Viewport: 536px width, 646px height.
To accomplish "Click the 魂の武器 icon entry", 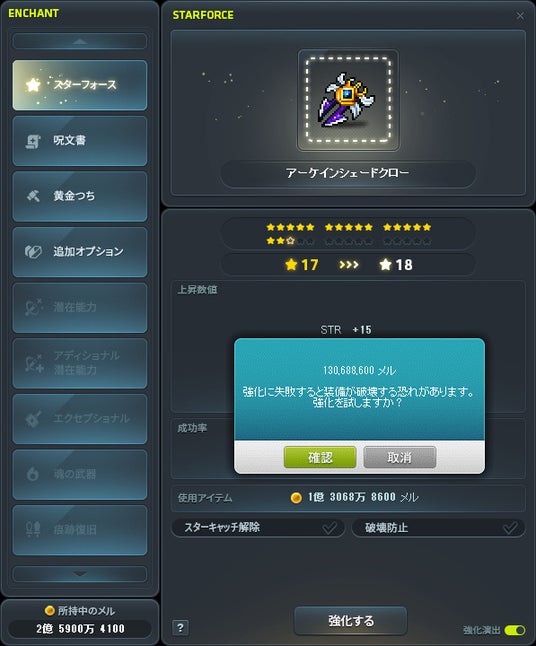I will 33,474.
